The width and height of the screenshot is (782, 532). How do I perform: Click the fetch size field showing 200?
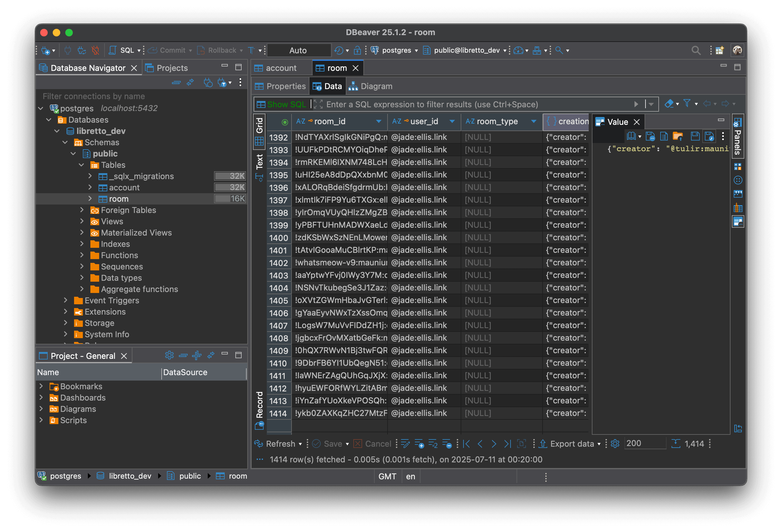pyautogui.click(x=645, y=444)
